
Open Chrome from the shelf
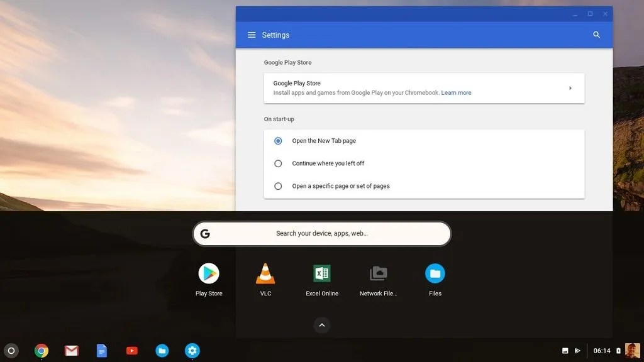point(41,351)
